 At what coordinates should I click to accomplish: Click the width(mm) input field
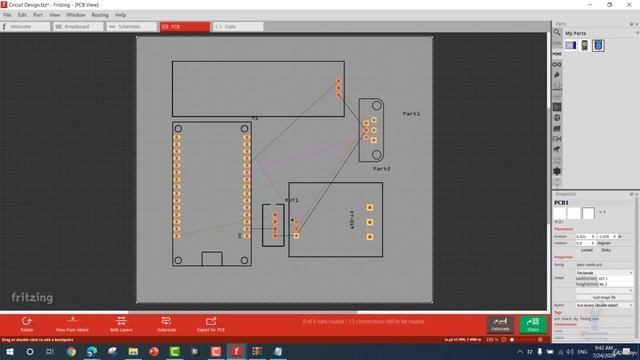[x=616, y=278]
